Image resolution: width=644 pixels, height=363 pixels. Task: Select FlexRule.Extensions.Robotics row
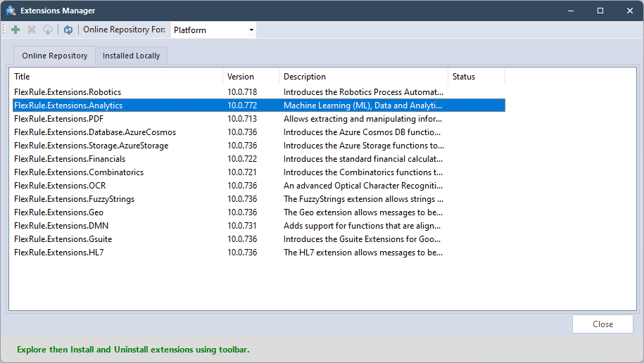click(x=259, y=92)
